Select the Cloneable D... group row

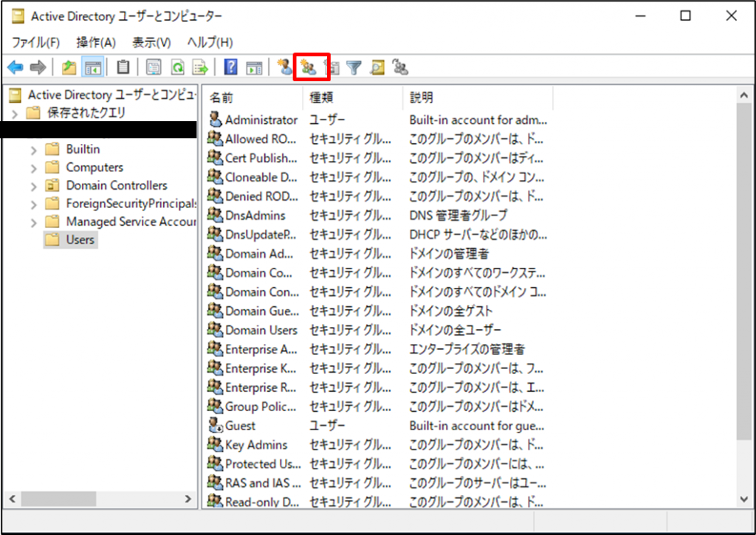pyautogui.click(x=377, y=176)
